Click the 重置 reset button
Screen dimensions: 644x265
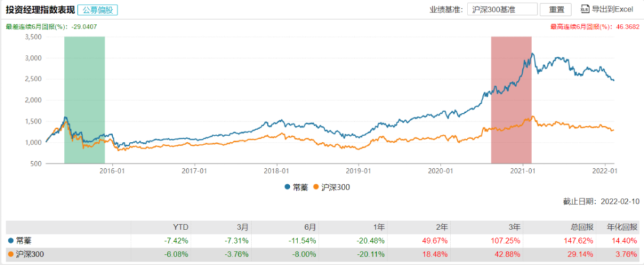(556, 9)
